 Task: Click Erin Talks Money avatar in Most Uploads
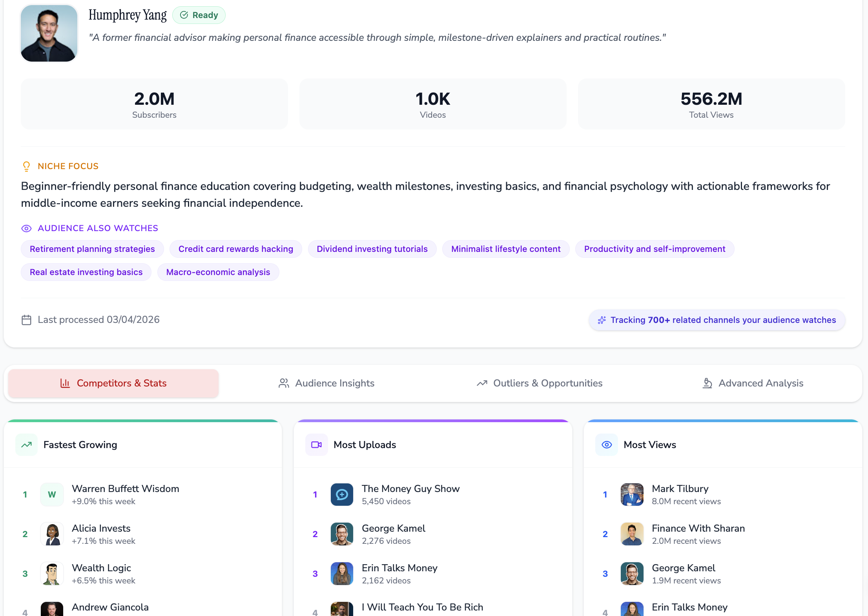click(x=342, y=574)
